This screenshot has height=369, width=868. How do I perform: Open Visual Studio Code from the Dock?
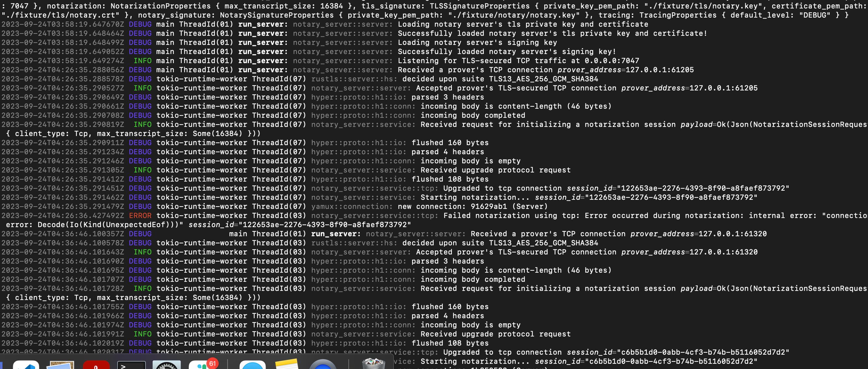point(26,365)
